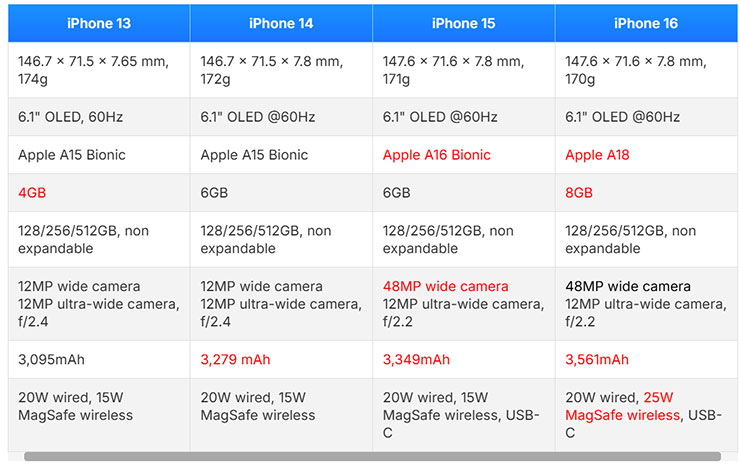This screenshot has width=740, height=467.
Task: Click the red 3,349mAh battery value
Action: point(416,359)
